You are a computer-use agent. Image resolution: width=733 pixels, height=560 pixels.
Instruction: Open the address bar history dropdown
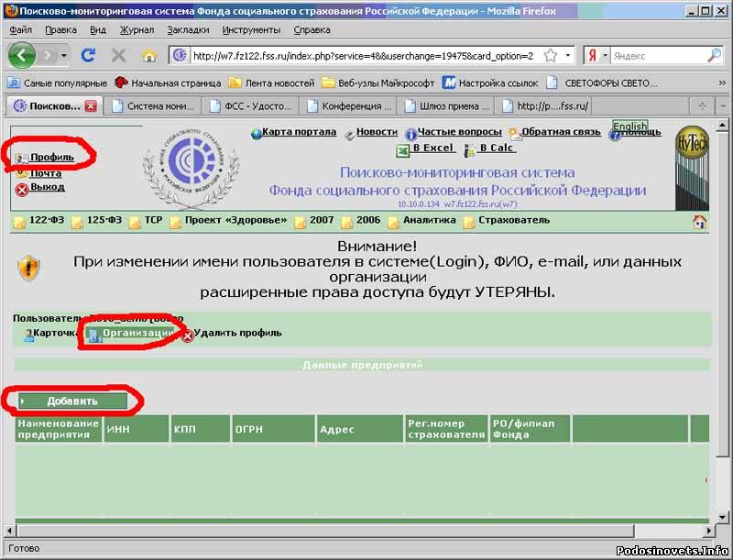[568, 56]
